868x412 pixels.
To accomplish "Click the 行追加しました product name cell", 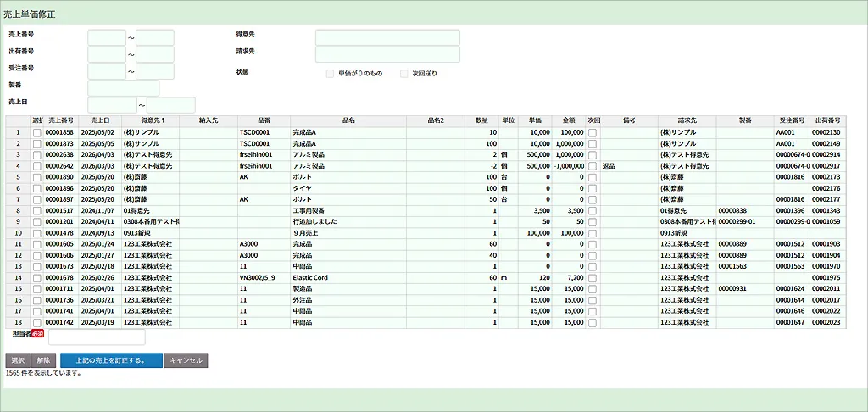I will tap(348, 221).
